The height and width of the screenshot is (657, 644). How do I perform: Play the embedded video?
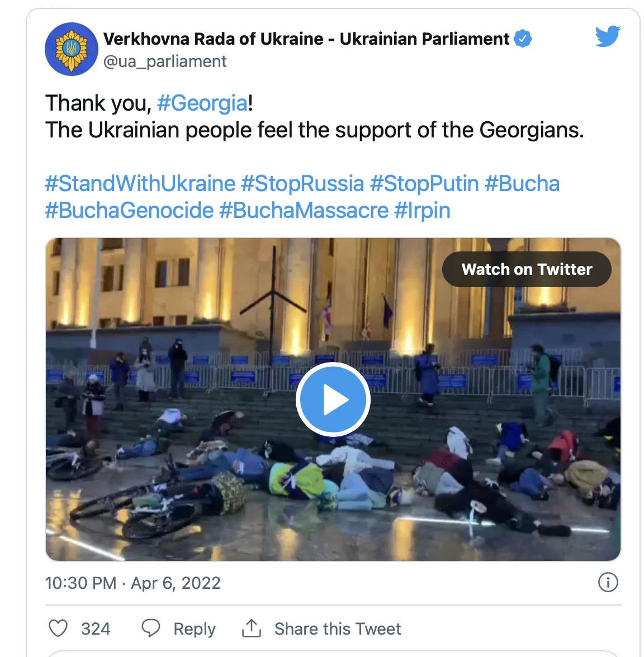coord(333,399)
